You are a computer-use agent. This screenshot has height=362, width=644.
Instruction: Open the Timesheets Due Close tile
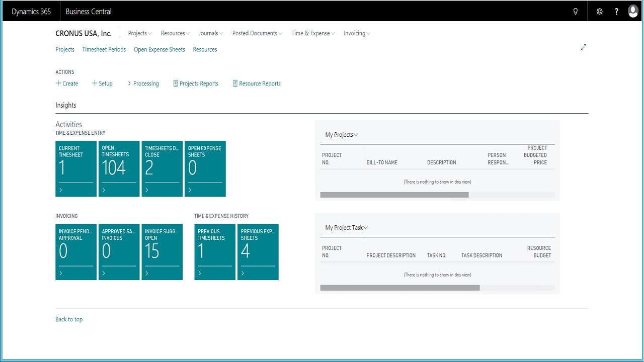click(162, 169)
